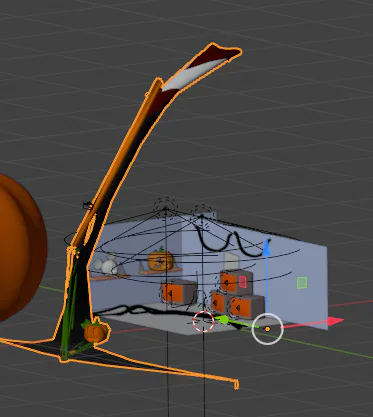Screen dimensions: 373x417
Task: Click the orange origin dot inside gizmo ring
Action: point(267,329)
